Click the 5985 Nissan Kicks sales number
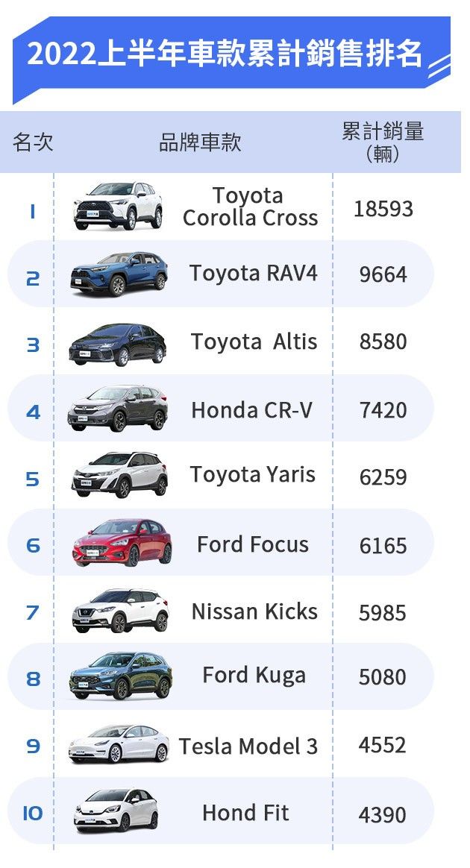470x868 pixels. 382,613
